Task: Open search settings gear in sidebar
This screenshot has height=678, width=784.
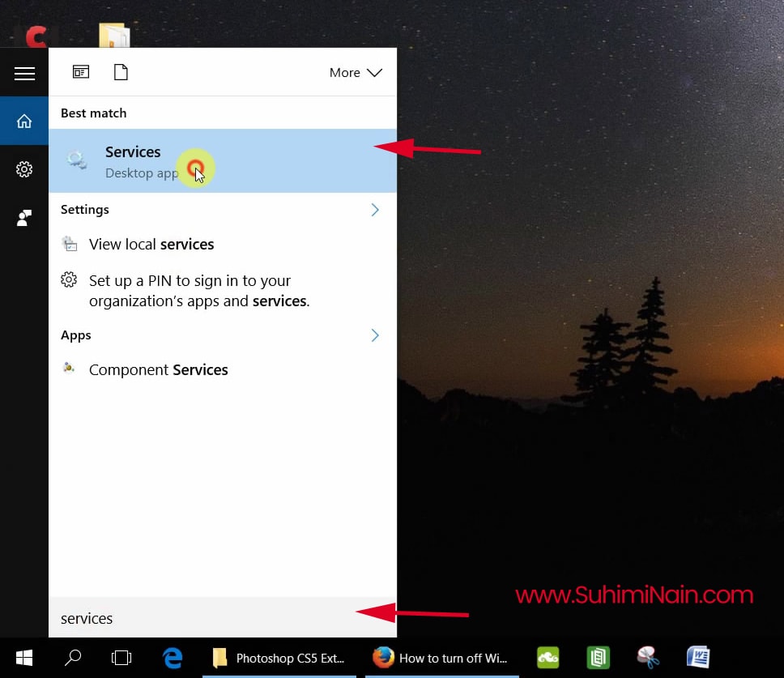Action: click(24, 169)
